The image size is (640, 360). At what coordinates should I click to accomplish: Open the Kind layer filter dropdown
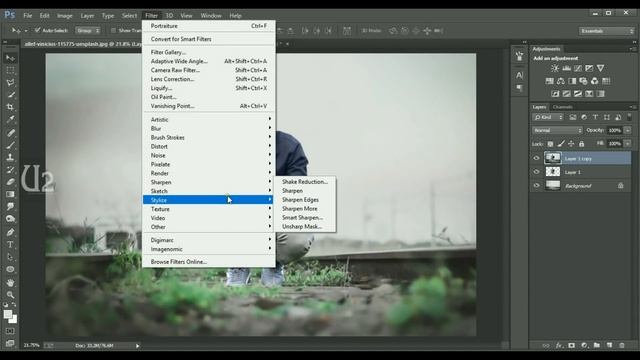548,117
